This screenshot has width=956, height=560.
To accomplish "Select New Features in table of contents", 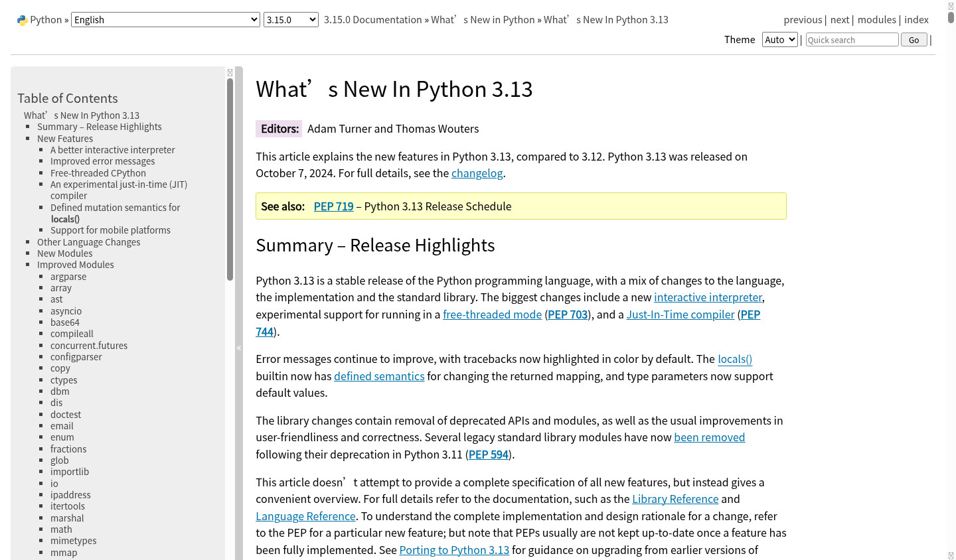I will pos(65,139).
